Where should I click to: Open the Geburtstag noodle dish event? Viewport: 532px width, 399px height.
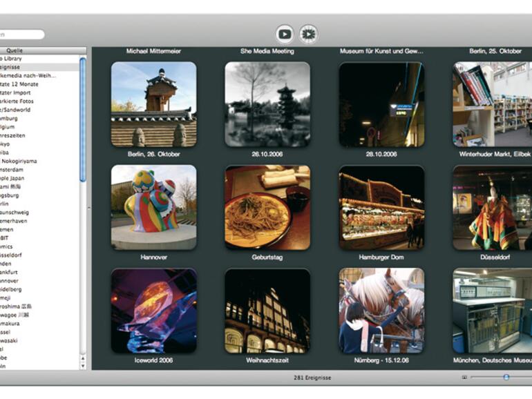[x=267, y=207]
